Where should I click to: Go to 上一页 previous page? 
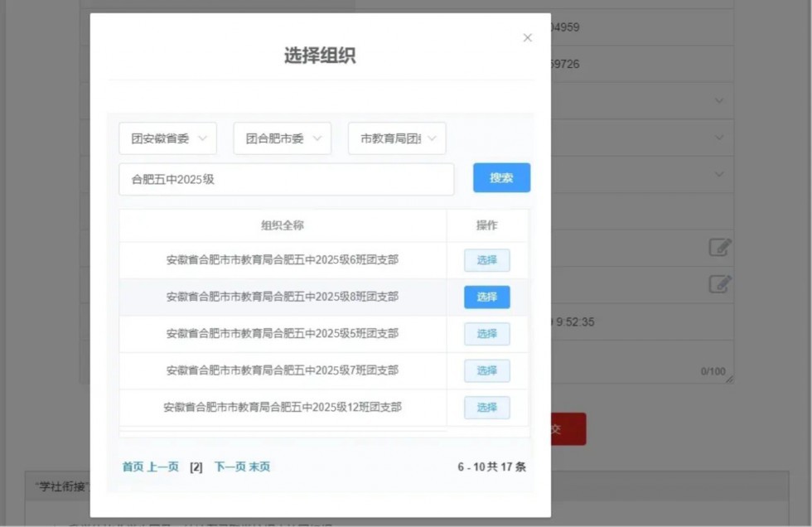tap(163, 467)
